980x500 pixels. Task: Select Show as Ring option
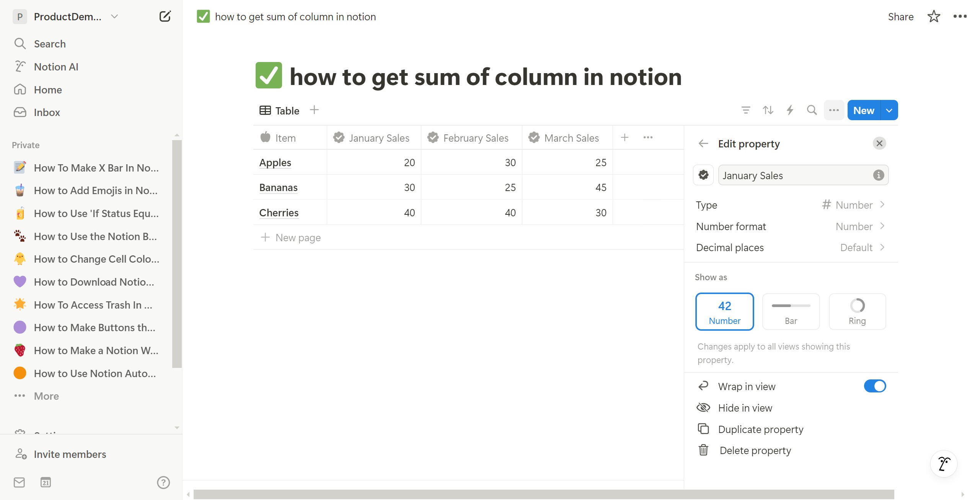[857, 312]
